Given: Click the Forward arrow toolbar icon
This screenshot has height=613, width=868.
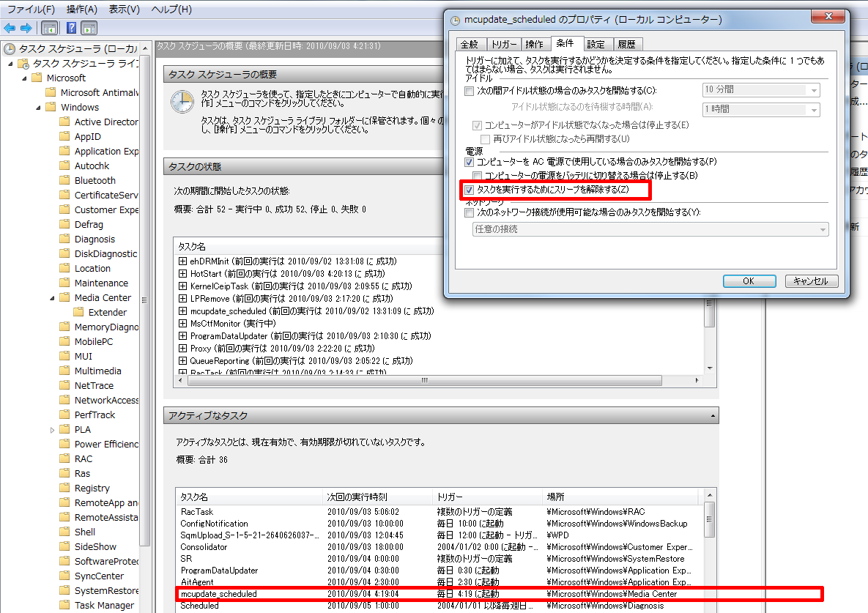Looking at the screenshot, I should coord(26,28).
